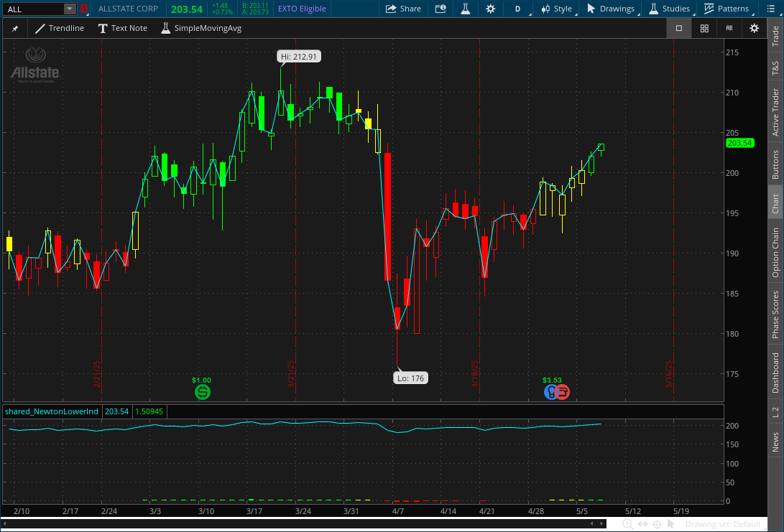This screenshot has height=532, width=784.
Task: Click the ALL symbol input field
Action: point(33,9)
